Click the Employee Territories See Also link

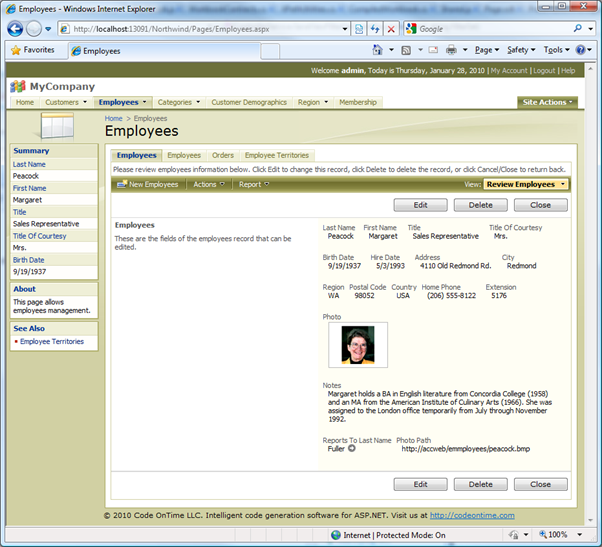coord(52,342)
